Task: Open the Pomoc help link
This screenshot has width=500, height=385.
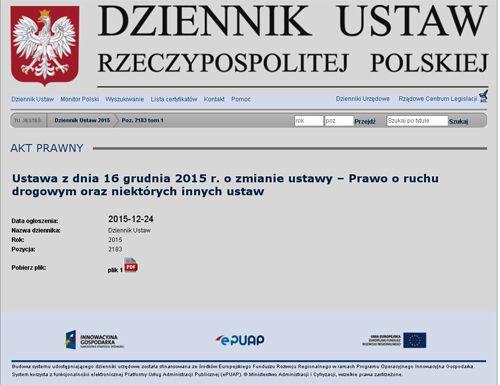Action: click(241, 99)
